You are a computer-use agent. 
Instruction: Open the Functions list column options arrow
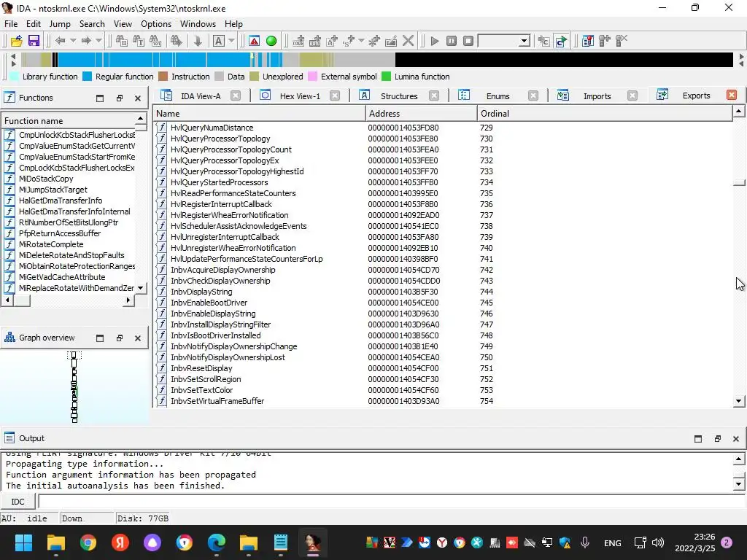[x=141, y=119]
